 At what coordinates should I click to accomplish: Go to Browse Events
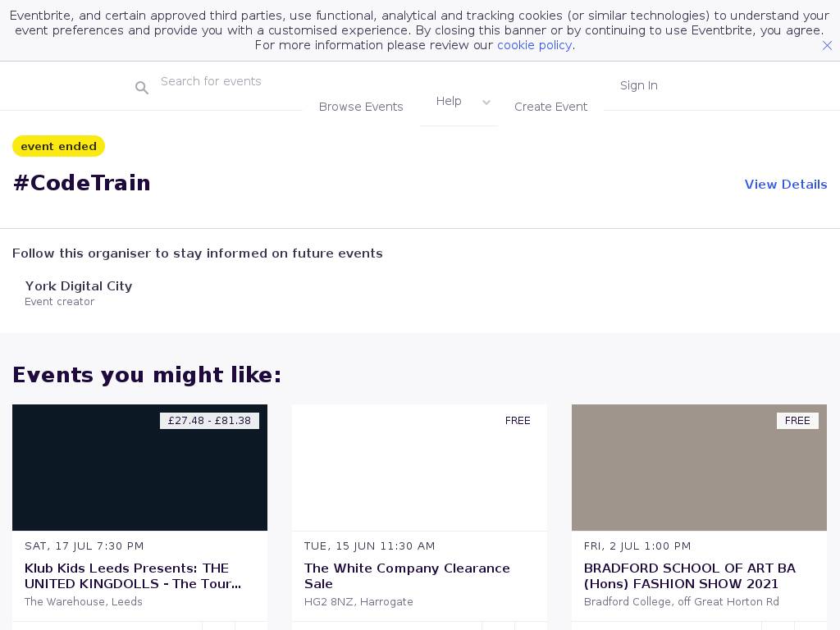click(361, 107)
